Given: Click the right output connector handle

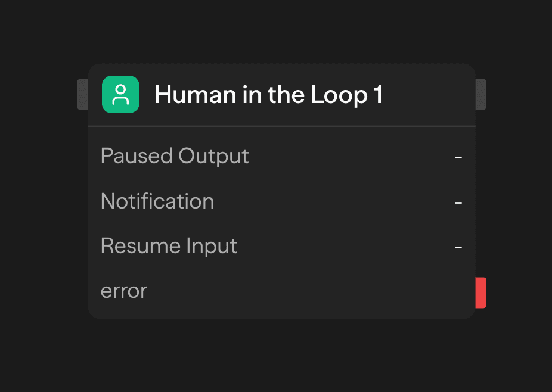Looking at the screenshot, I should (481, 95).
